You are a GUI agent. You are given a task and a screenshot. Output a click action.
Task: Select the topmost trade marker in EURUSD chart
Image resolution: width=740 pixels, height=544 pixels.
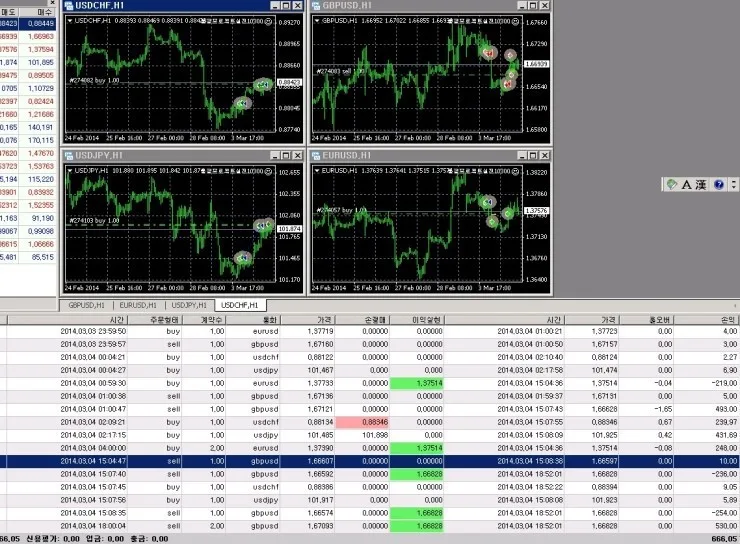(488, 202)
